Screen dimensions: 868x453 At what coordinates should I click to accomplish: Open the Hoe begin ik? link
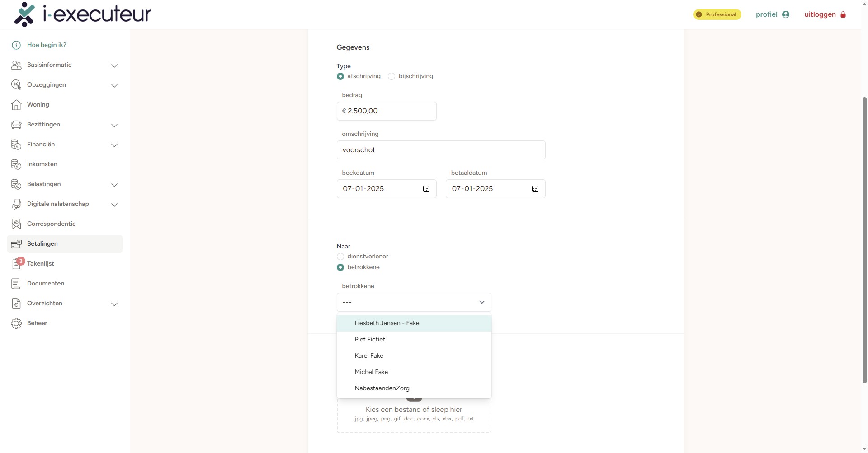47,45
